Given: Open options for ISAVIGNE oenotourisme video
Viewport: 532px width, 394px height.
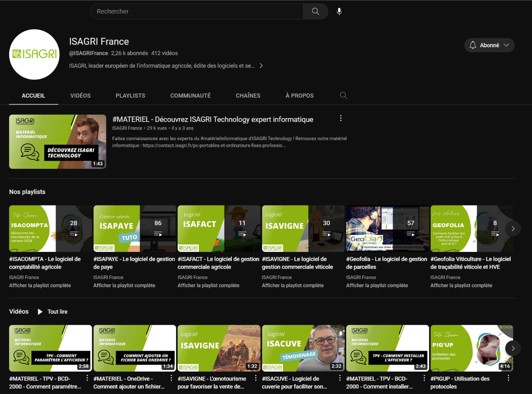Looking at the screenshot, I should 256,378.
